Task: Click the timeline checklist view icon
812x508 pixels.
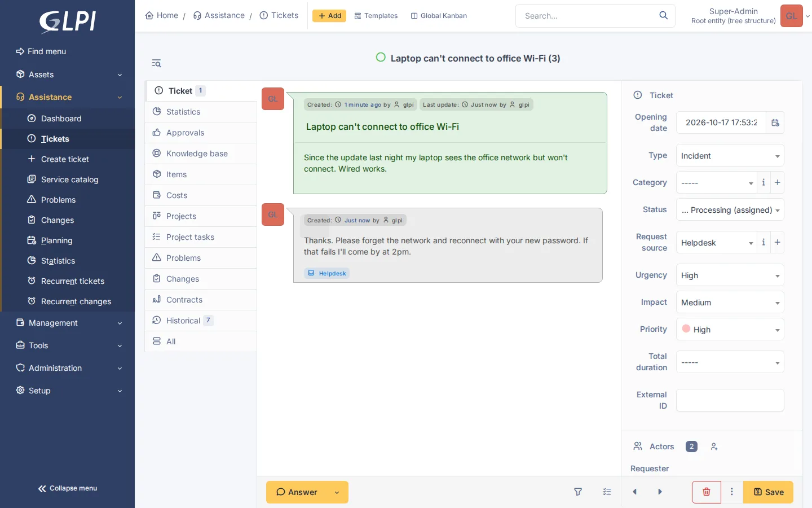Action: (607, 492)
